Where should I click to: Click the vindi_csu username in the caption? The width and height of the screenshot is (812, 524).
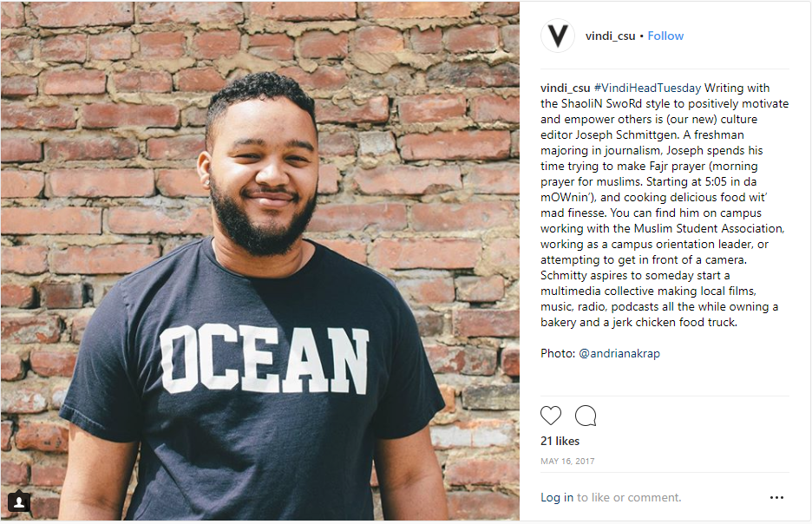(x=565, y=88)
